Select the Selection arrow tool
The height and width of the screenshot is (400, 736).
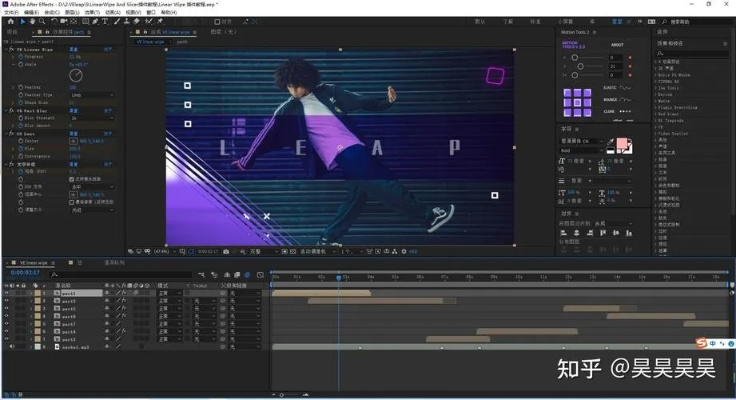(x=23, y=21)
